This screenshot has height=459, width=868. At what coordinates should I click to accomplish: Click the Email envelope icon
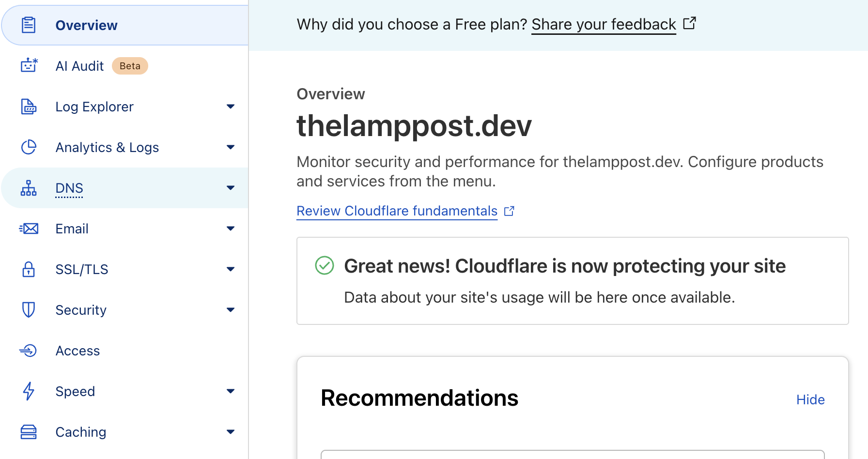pyautogui.click(x=29, y=229)
